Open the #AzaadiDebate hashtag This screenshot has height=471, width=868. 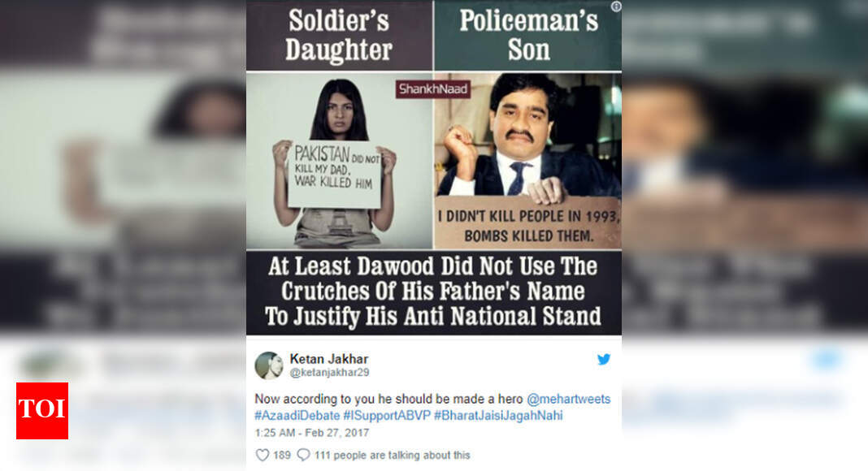tap(297, 416)
